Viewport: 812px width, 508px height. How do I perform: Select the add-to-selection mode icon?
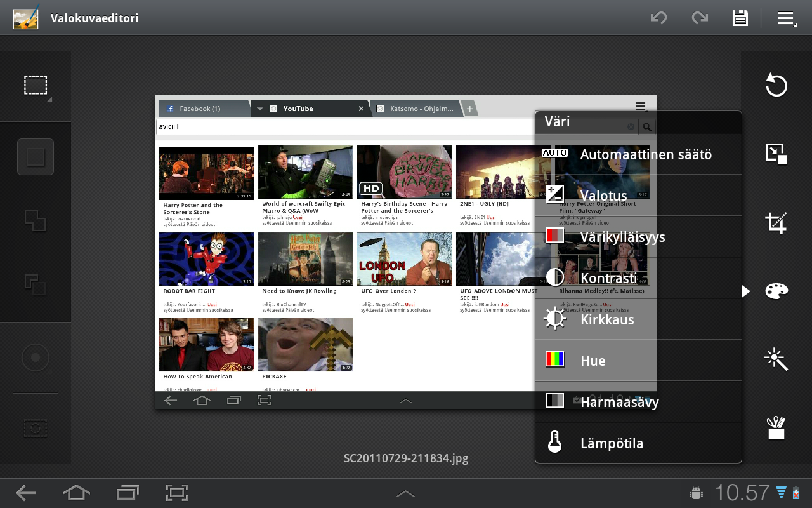pyautogui.click(x=36, y=220)
